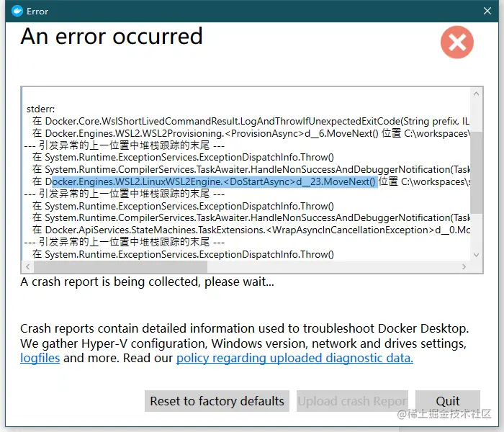Click the WrapAsyncInCancellationException log line
This screenshot has width=504, height=432.
(x=251, y=230)
